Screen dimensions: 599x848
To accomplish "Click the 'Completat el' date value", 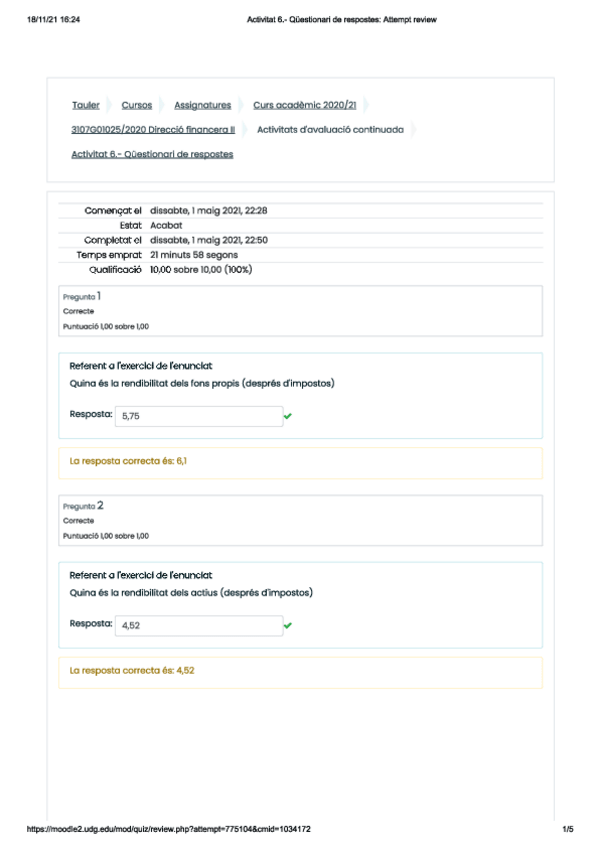I will click(209, 240).
